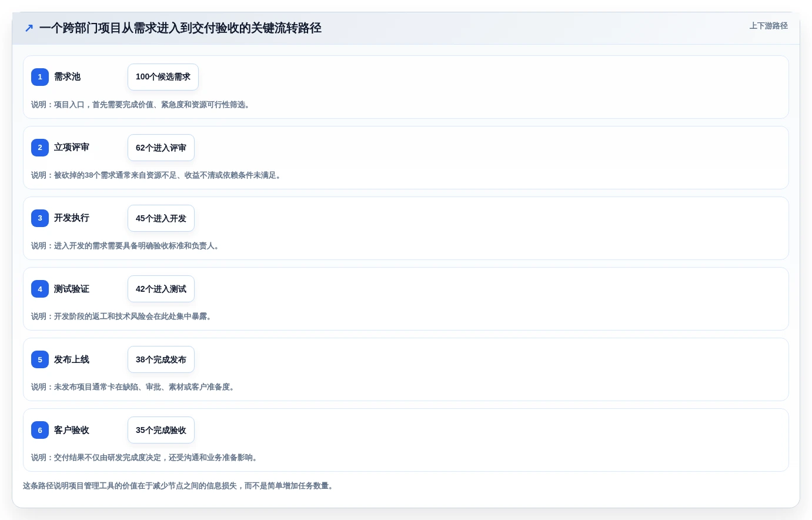Select the 35个完成验收 pill
Image resolution: width=812 pixels, height=520 pixels.
point(161,430)
